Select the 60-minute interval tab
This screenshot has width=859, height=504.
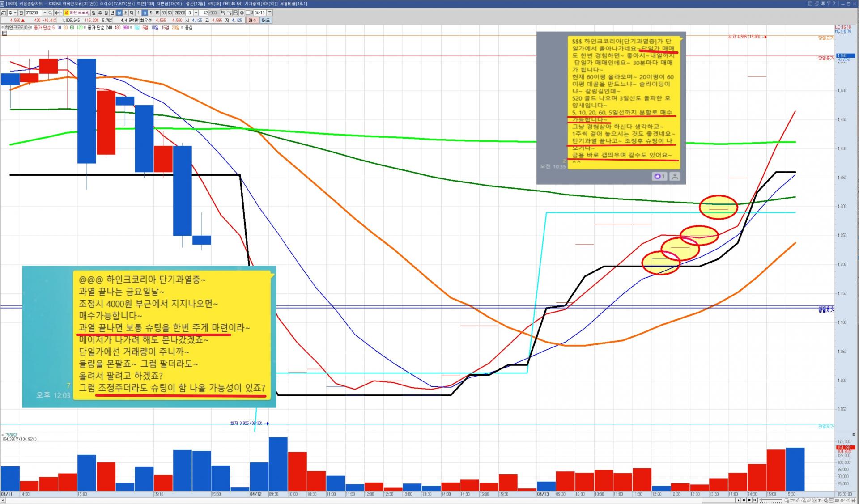click(x=170, y=13)
